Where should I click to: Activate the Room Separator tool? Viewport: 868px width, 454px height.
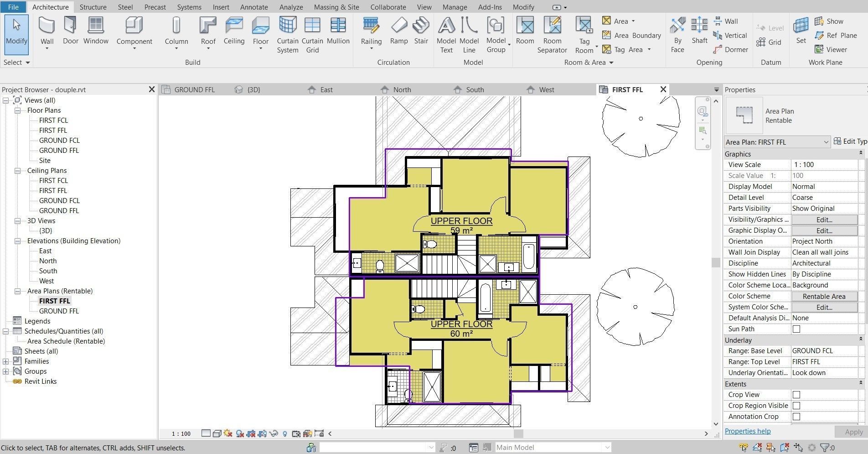pyautogui.click(x=552, y=35)
